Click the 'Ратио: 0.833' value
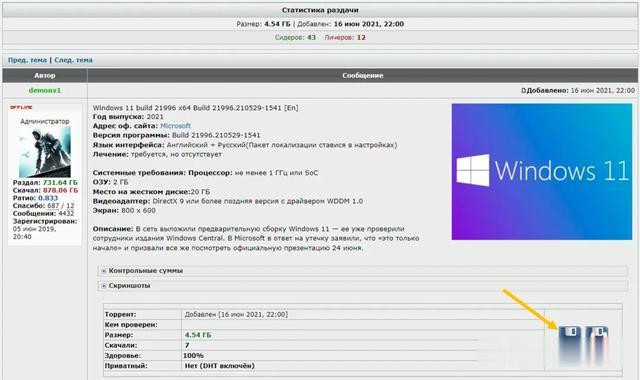The image size is (640, 380). [x=35, y=198]
